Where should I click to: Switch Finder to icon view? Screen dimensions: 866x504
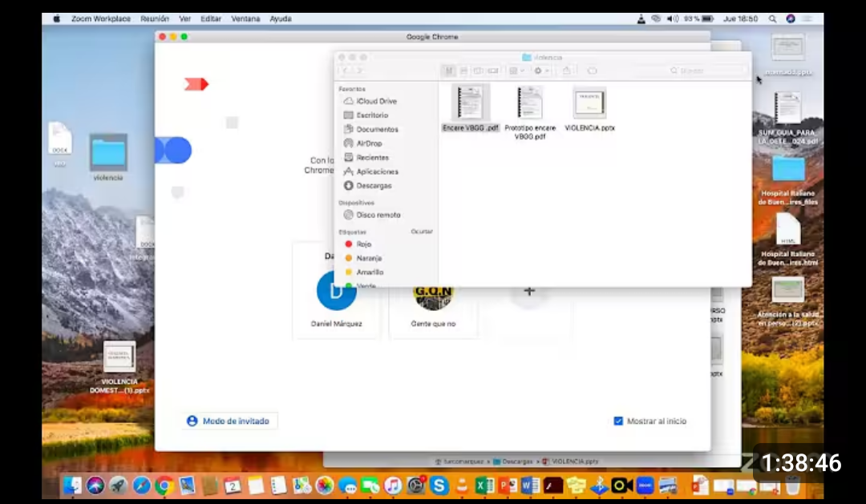tap(450, 71)
